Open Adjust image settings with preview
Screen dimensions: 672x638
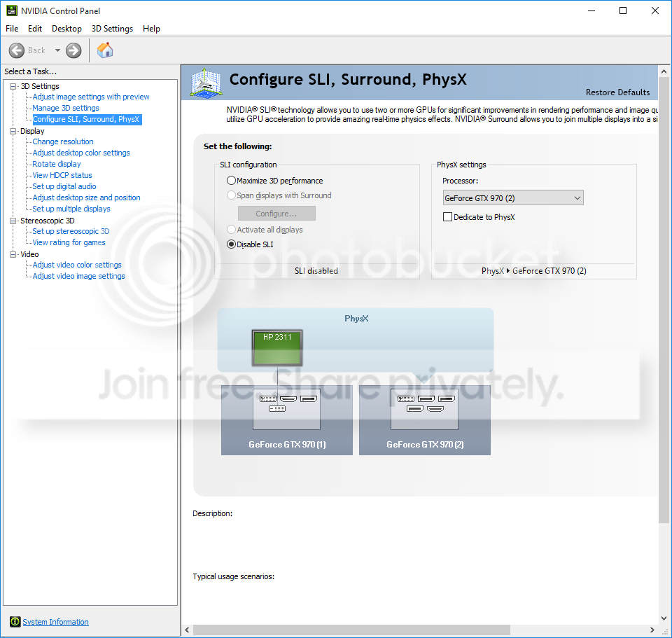click(91, 97)
